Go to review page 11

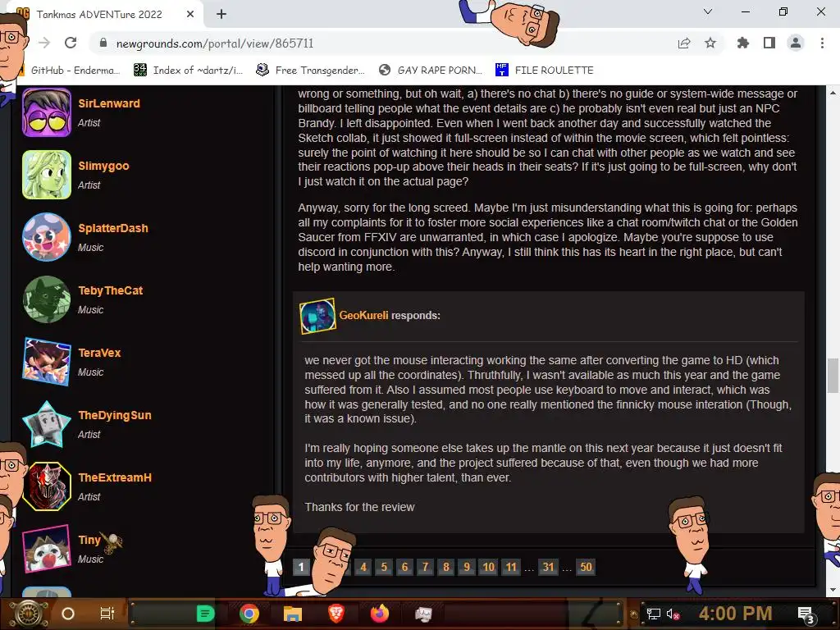(x=511, y=567)
